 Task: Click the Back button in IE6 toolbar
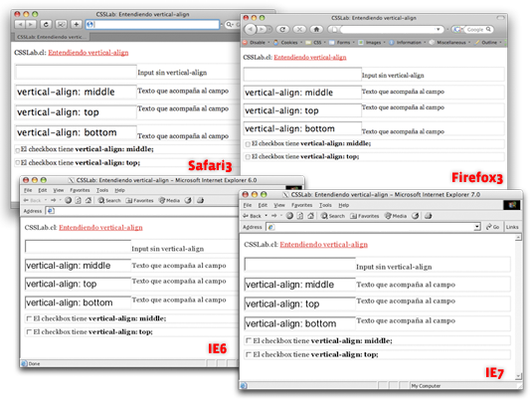32,200
